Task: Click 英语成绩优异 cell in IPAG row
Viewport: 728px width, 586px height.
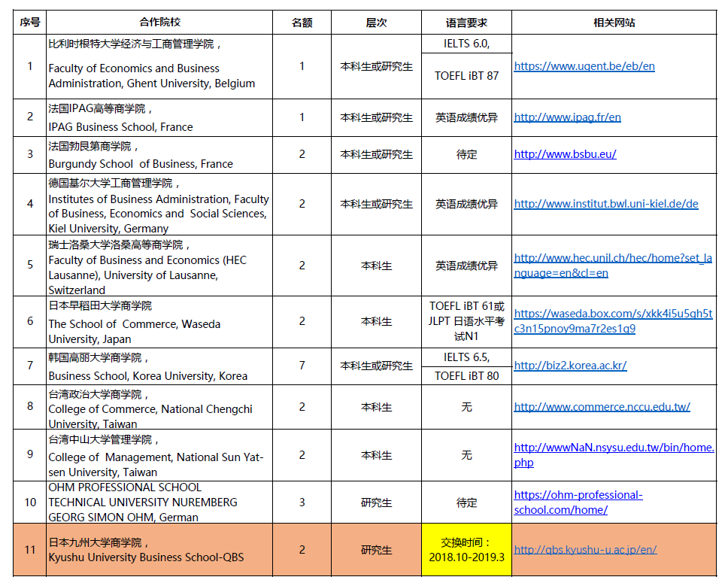Action: pos(466,117)
